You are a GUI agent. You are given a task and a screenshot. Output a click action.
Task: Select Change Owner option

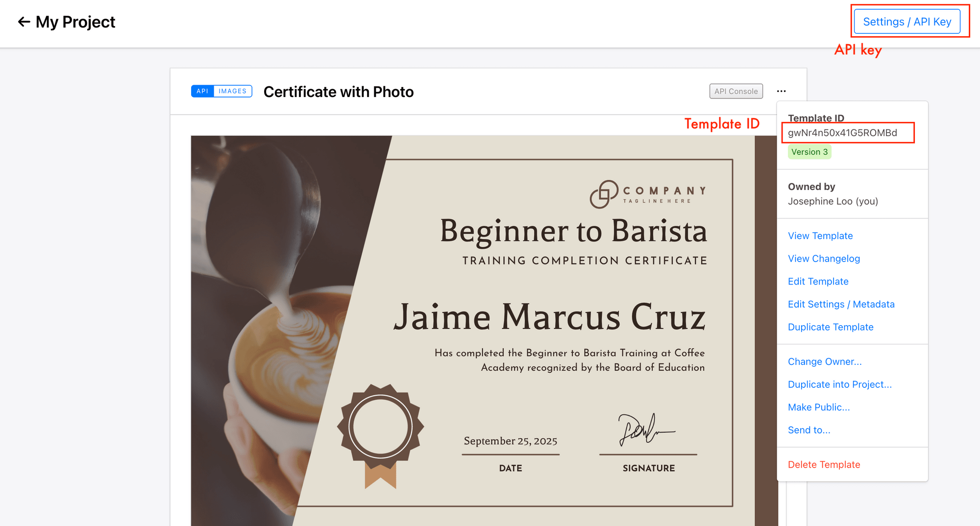825,361
